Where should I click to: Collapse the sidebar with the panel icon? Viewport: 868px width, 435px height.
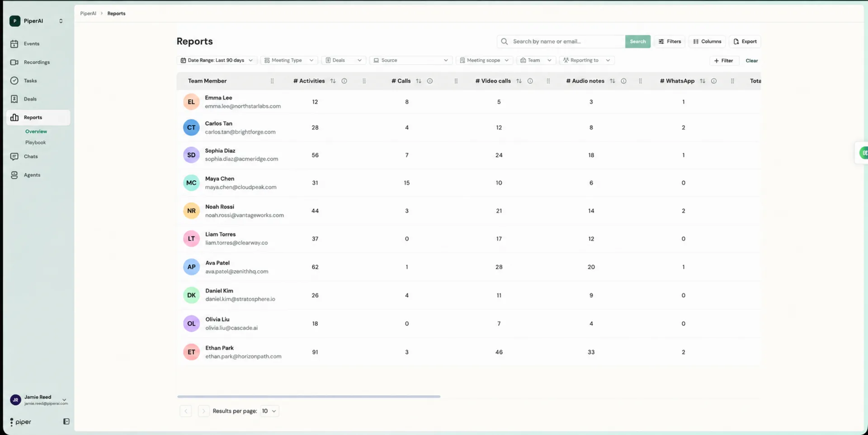pos(66,421)
